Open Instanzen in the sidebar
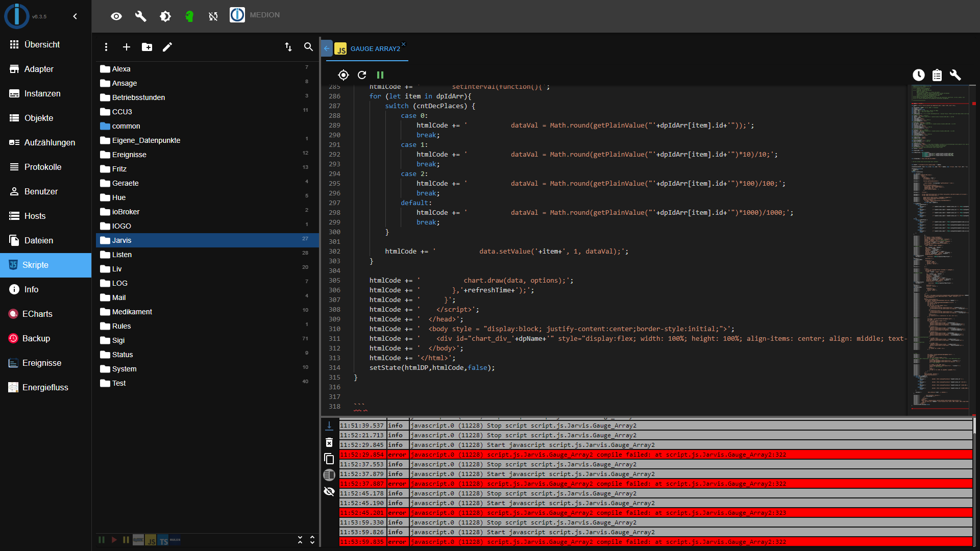Image resolution: width=980 pixels, height=551 pixels. tap(46, 93)
